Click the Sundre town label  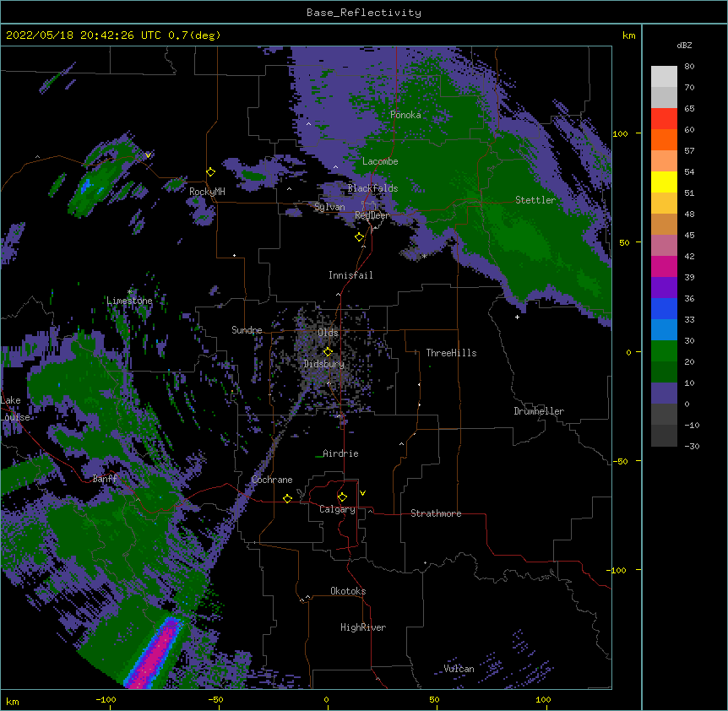(247, 330)
